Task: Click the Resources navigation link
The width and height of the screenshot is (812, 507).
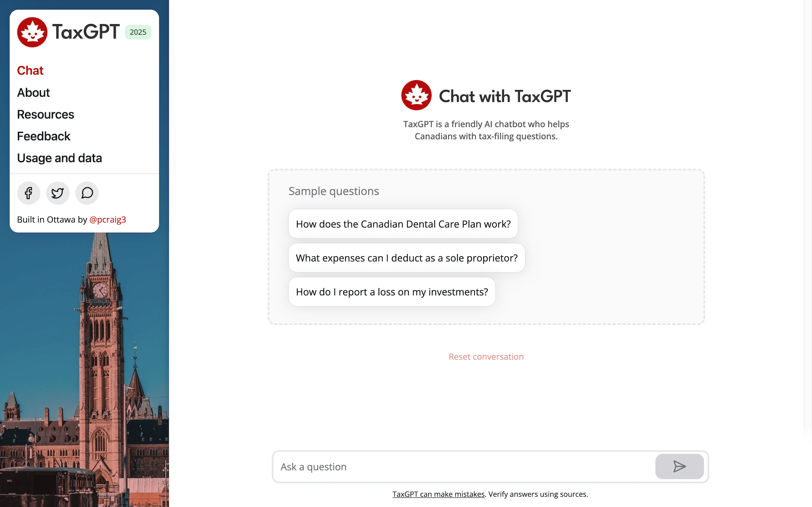Action: [45, 114]
